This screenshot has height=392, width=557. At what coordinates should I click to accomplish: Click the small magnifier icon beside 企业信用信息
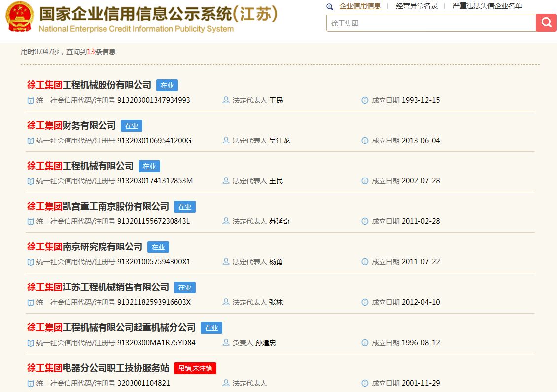tap(330, 7)
